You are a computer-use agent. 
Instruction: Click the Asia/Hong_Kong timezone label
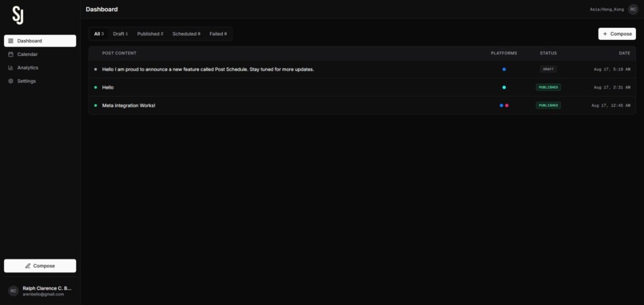606,10
